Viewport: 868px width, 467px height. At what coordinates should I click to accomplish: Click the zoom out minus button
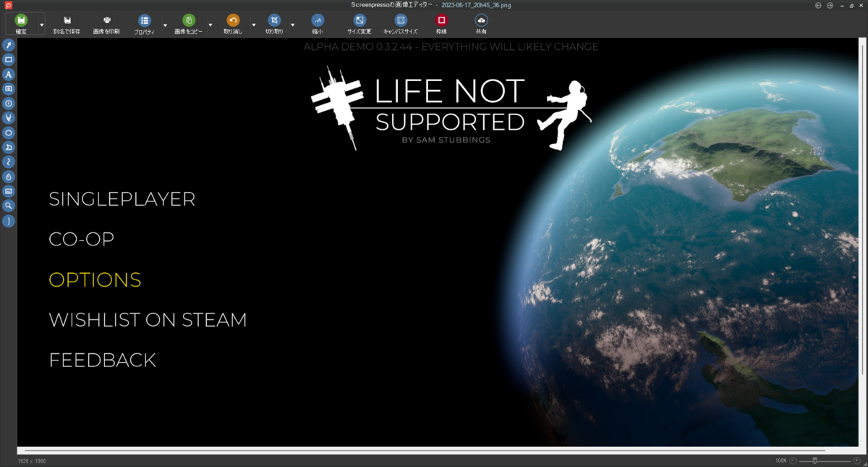click(x=793, y=460)
